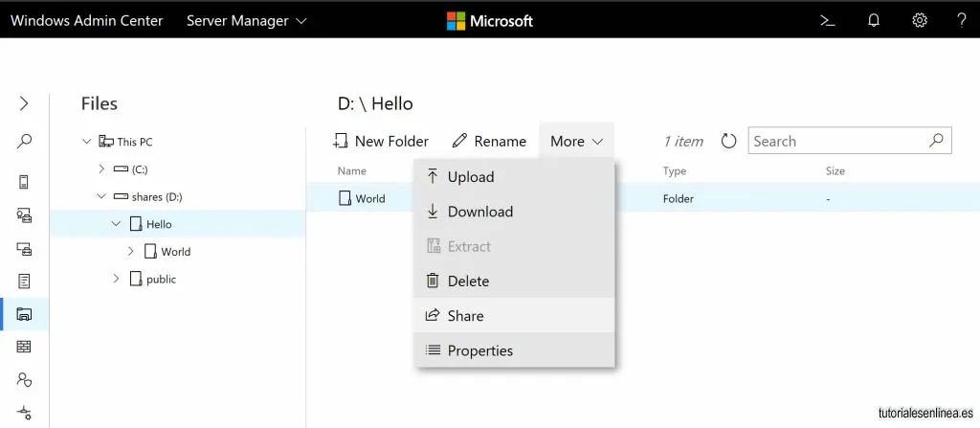Choose Extract from the More menu
Screen dimensions: 980x428
pyautogui.click(x=514, y=246)
